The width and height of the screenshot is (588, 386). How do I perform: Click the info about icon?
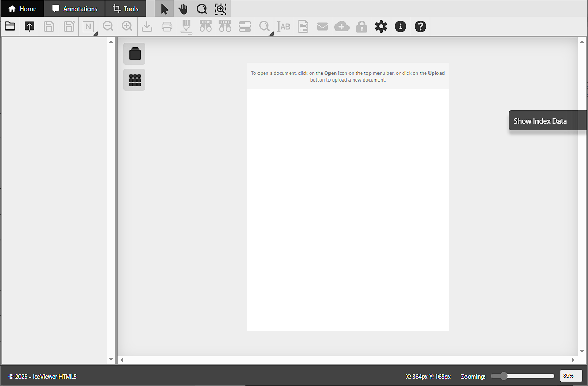[401, 26]
